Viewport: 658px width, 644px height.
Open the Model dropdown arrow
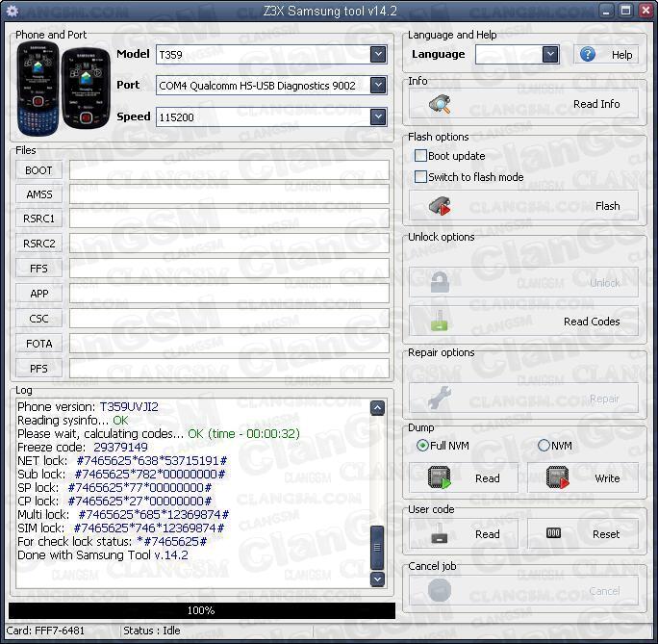378,54
